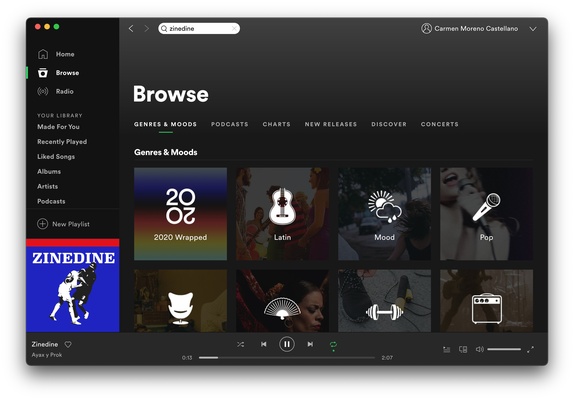This screenshot has height=400, width=574.
Task: Mute the volume with the speaker icon
Action: (x=480, y=349)
